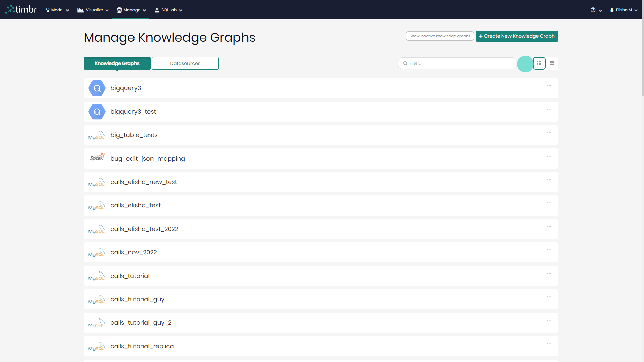Click Create New Knowledge Graph button

(517, 36)
